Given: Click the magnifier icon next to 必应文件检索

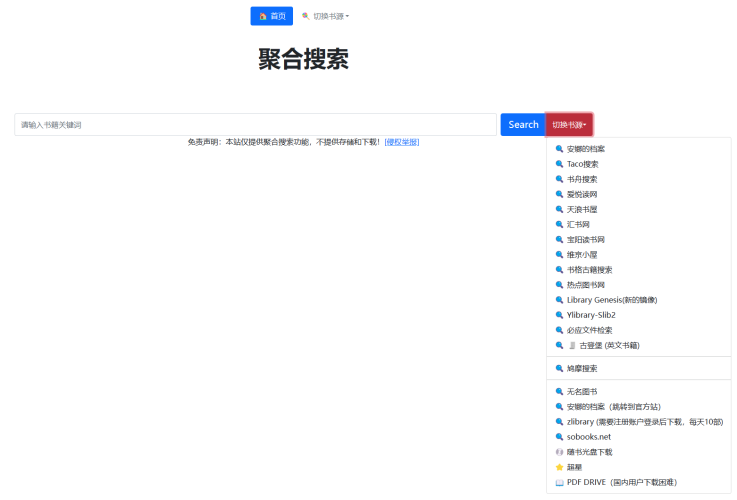Looking at the screenshot, I should coord(559,330).
